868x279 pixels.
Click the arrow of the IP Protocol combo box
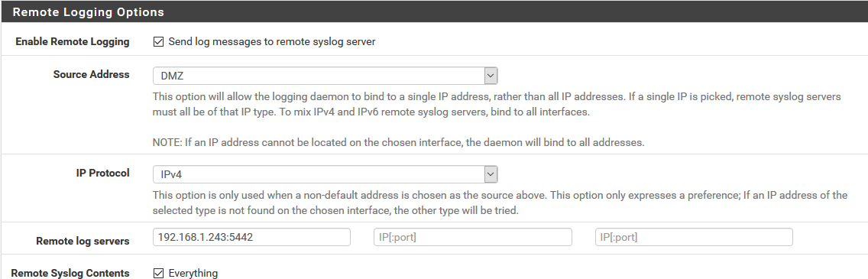pyautogui.click(x=491, y=174)
